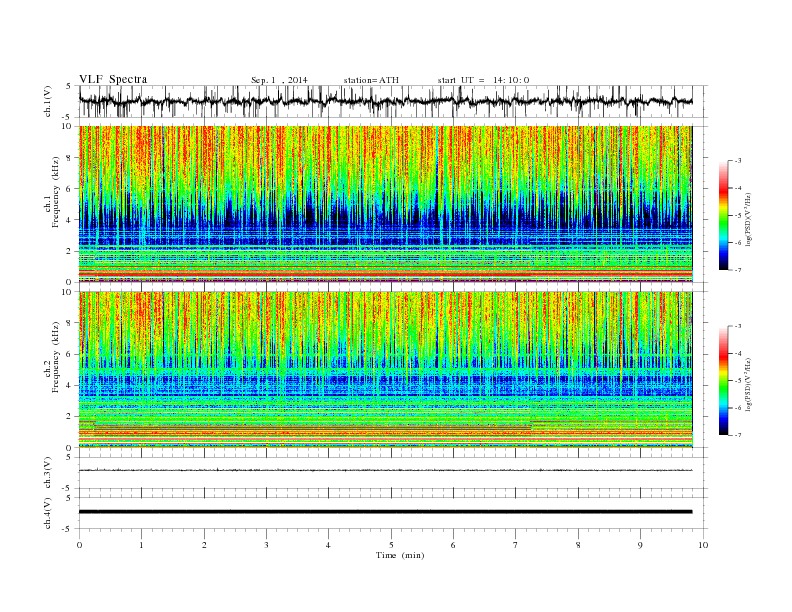Viewport: 792px width, 612px height.
Task: Click the 3 minute tick label on Time axis
Action: 266,545
